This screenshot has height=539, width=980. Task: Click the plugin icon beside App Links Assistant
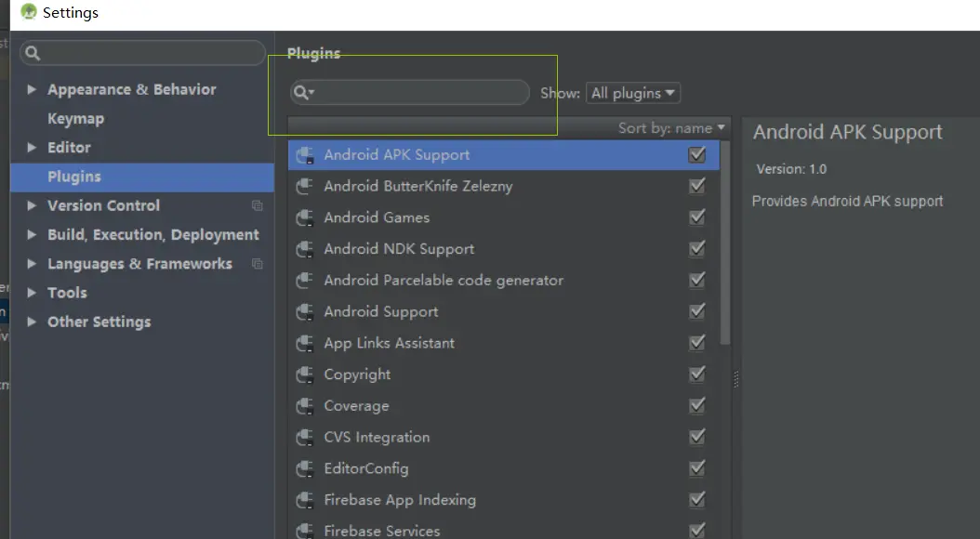[304, 343]
